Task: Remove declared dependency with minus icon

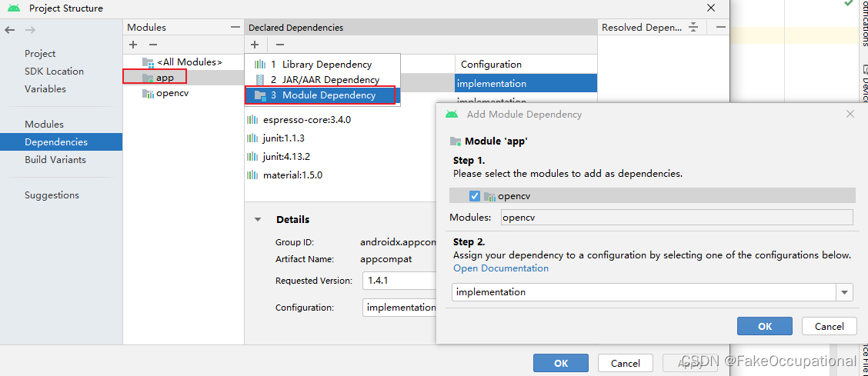Action: tap(280, 45)
